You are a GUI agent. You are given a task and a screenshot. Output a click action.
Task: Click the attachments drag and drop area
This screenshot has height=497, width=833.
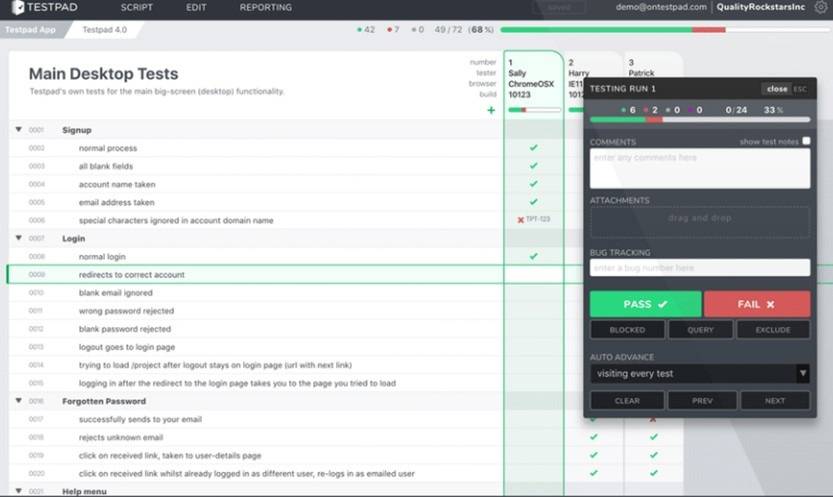(x=700, y=221)
